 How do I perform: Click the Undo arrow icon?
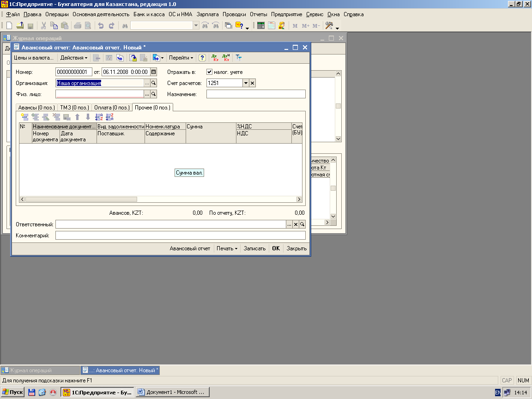tap(101, 25)
